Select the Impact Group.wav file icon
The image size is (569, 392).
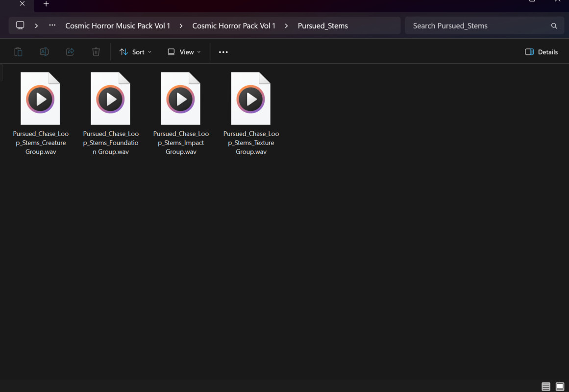coord(180,98)
